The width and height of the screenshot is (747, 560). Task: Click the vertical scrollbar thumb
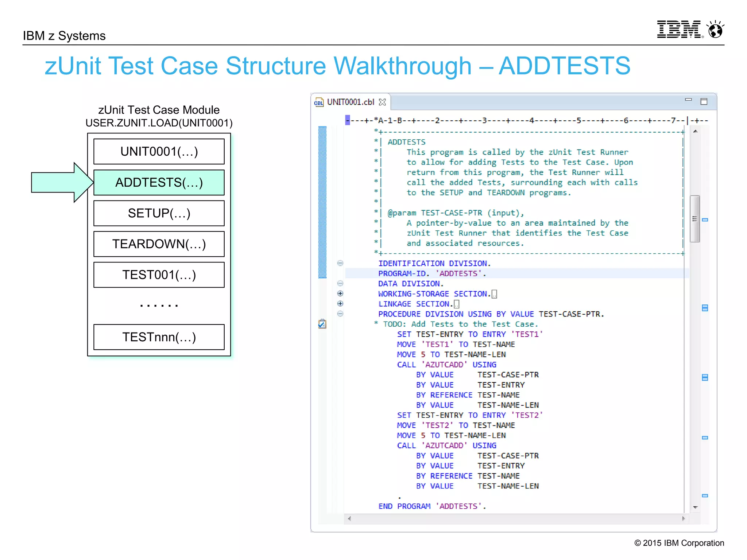click(695, 219)
